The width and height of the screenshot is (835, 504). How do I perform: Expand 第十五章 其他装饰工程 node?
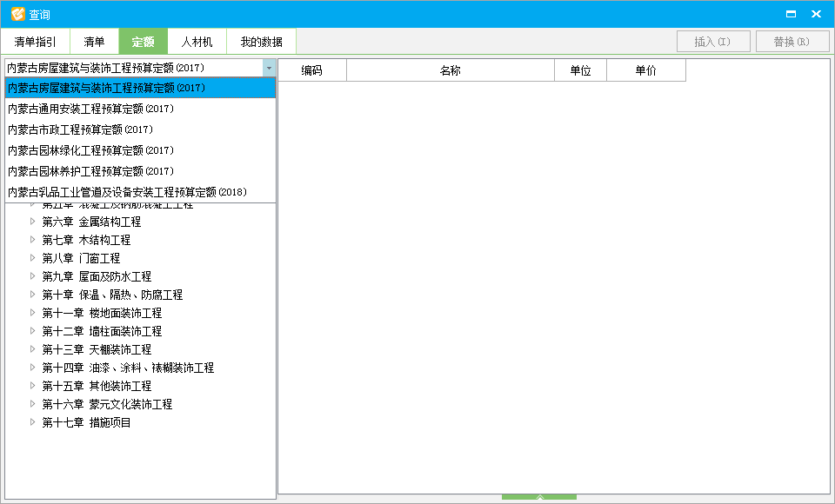[x=32, y=385]
